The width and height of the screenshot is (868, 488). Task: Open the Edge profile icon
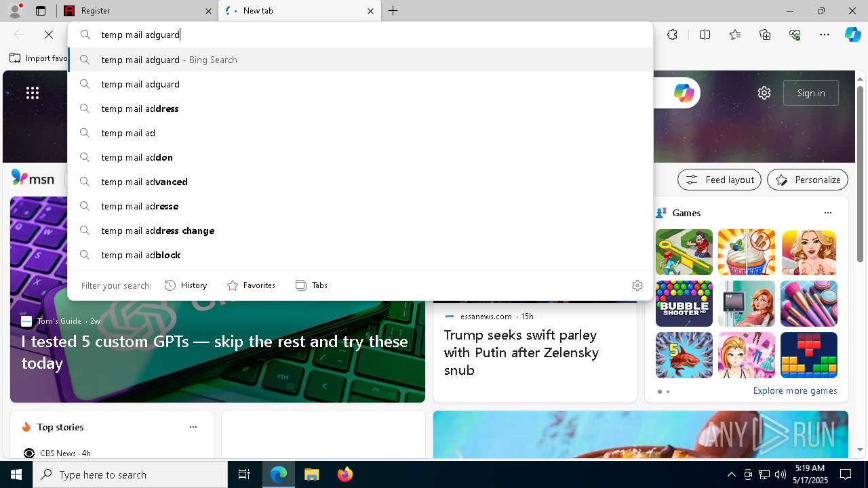pos(15,11)
